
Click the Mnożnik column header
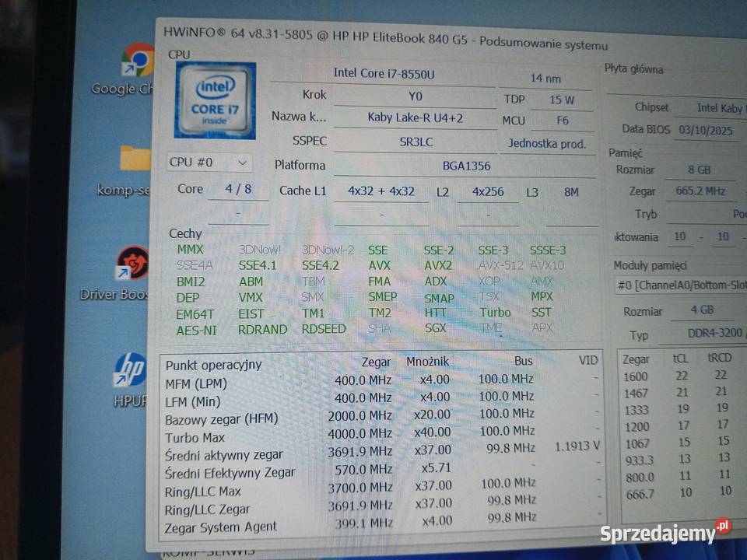point(427,362)
